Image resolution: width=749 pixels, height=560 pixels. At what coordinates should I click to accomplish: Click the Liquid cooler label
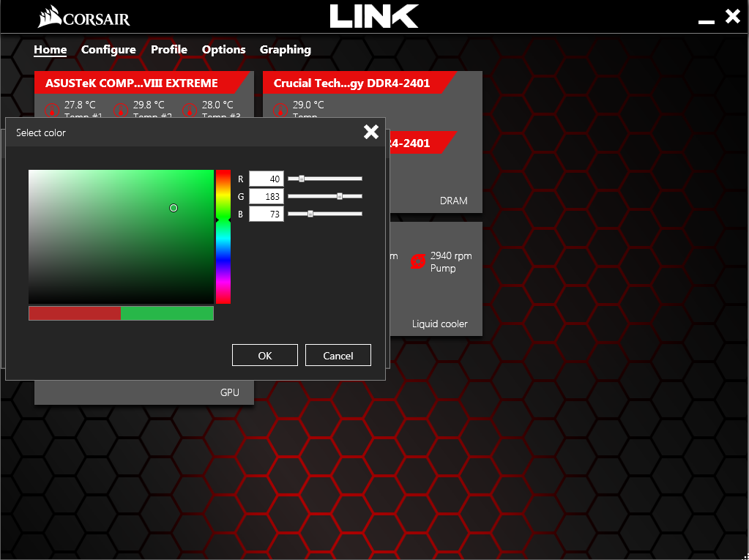tap(439, 324)
